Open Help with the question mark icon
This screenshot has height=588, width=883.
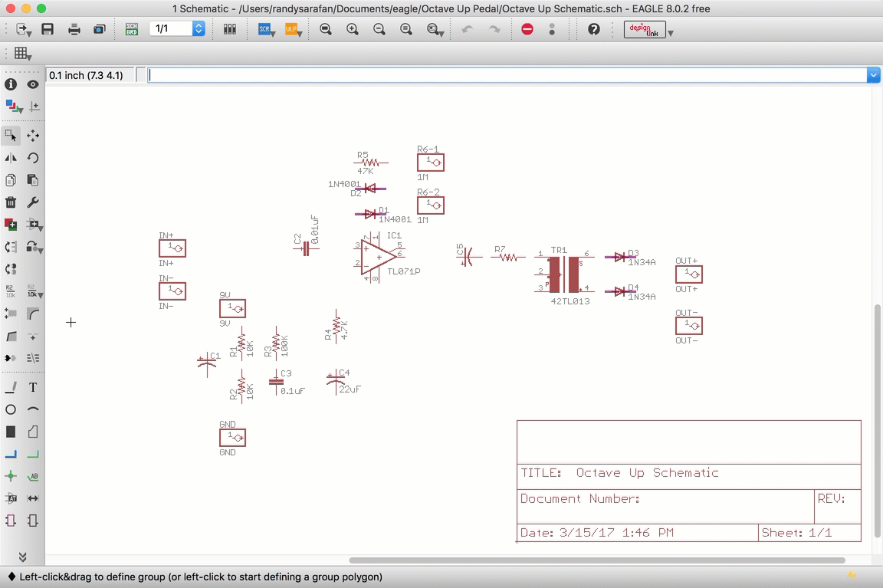(593, 29)
